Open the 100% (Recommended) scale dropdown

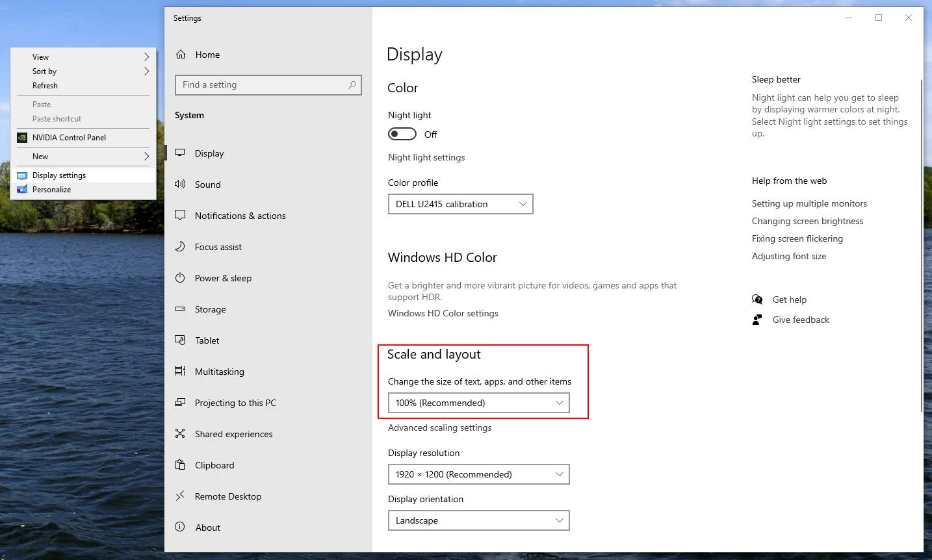coord(478,403)
